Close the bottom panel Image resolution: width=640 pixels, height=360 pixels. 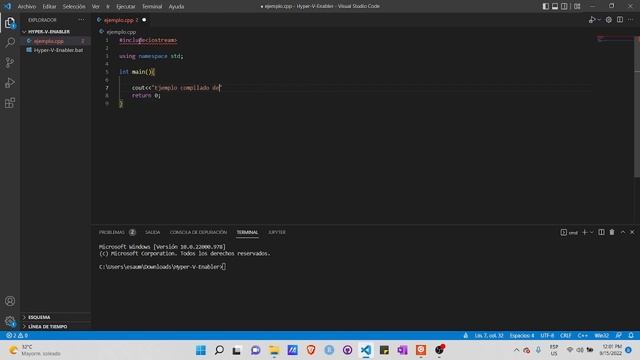click(x=632, y=232)
